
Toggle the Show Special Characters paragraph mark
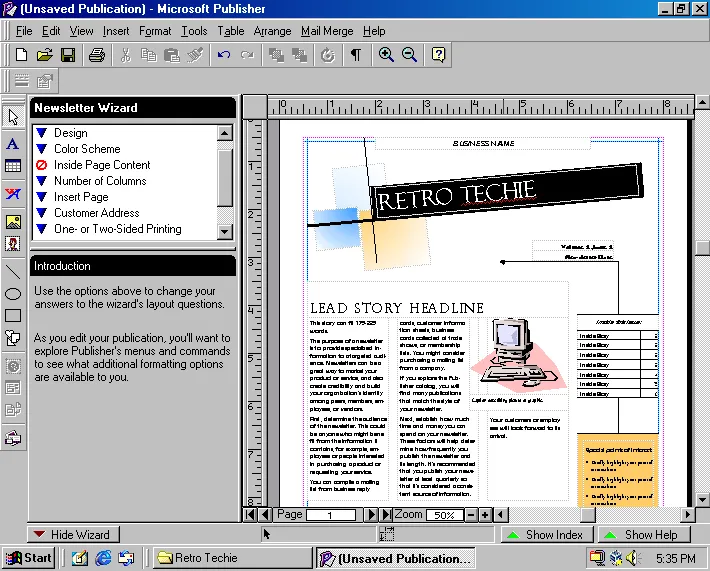pyautogui.click(x=356, y=55)
